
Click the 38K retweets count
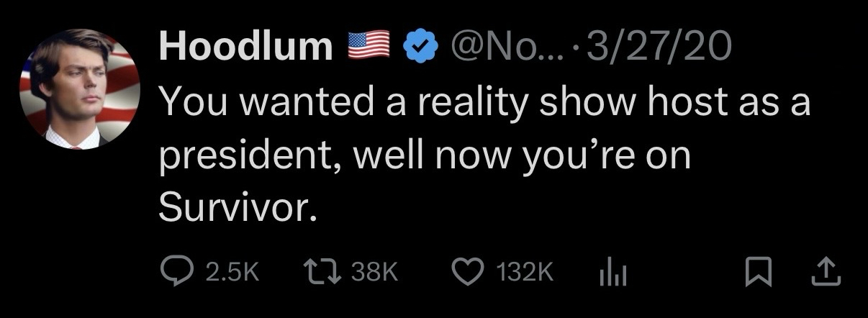tap(373, 271)
